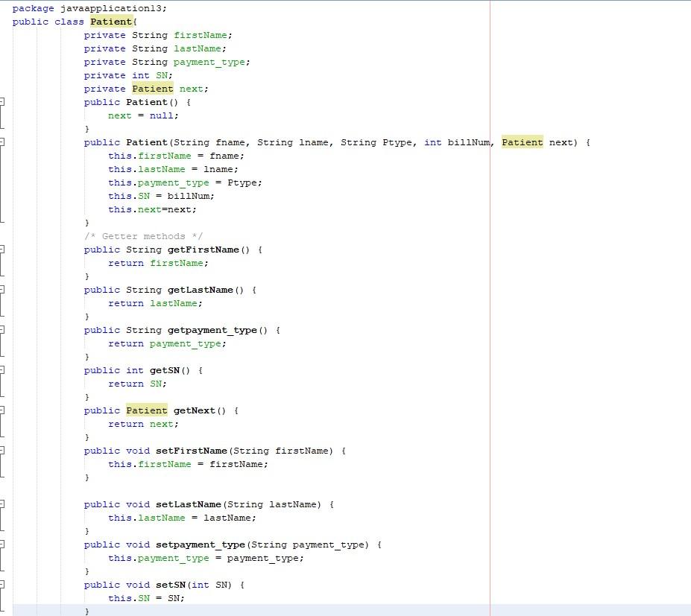691x616 pixels.
Task: Collapse the getSN method fold
Action: pyautogui.click(x=3, y=370)
